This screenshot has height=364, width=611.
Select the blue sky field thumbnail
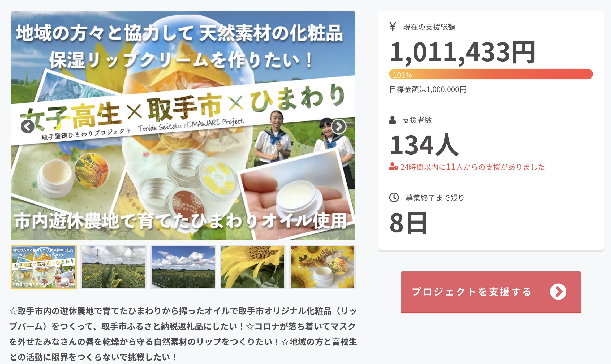click(x=183, y=267)
